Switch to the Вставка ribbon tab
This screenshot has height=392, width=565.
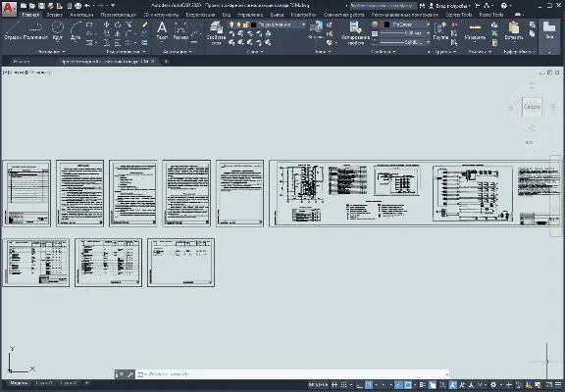pos(54,15)
